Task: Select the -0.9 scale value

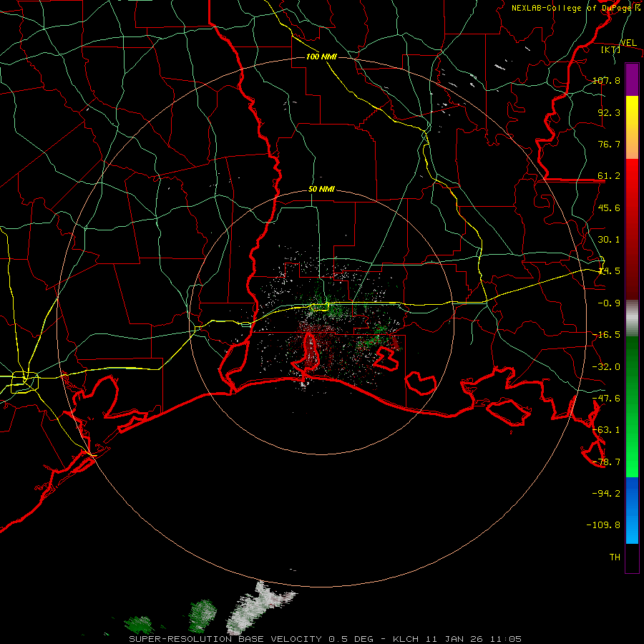Action: tap(606, 303)
